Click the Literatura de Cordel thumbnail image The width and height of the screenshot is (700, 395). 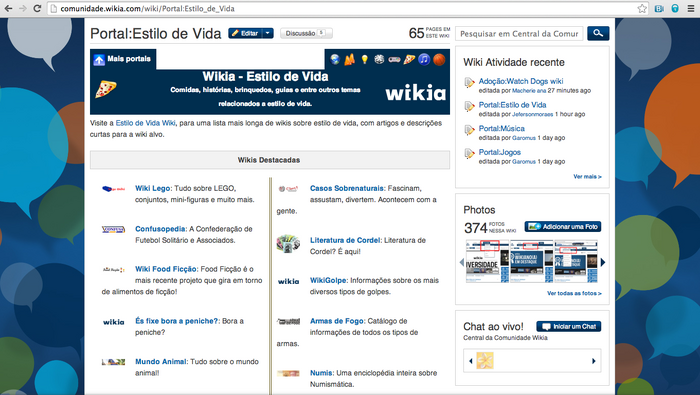(x=288, y=244)
